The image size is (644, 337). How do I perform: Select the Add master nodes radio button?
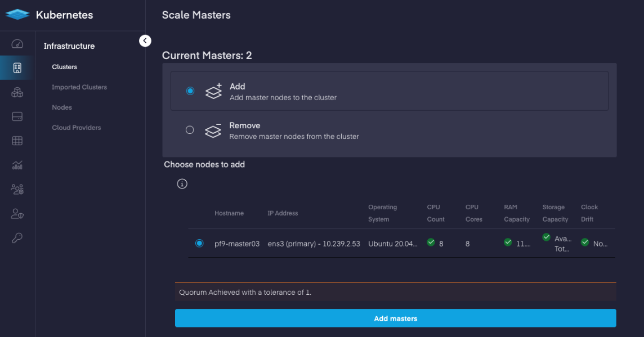[190, 91]
